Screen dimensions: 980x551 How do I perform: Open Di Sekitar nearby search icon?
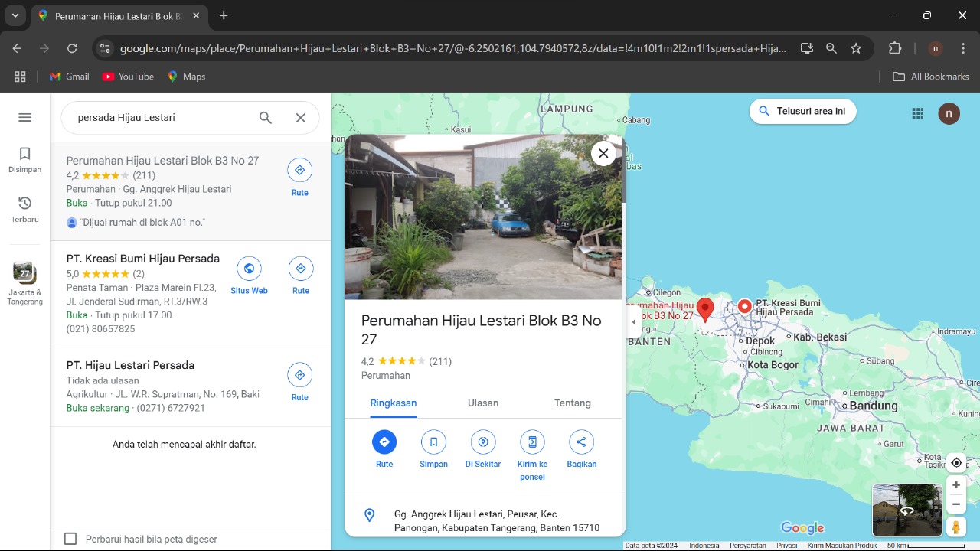pos(482,442)
